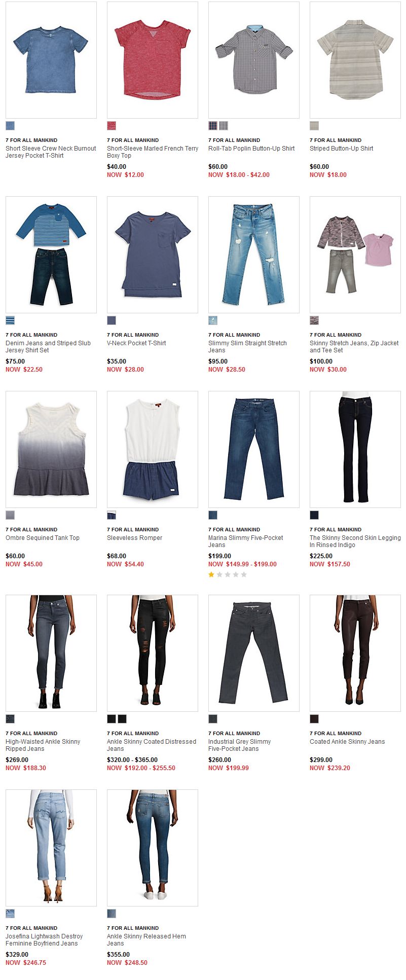This screenshot has width=406, height=980.
Task: Open Marina Slimmy Five-Pocket Jeans link
Action: 246,541
